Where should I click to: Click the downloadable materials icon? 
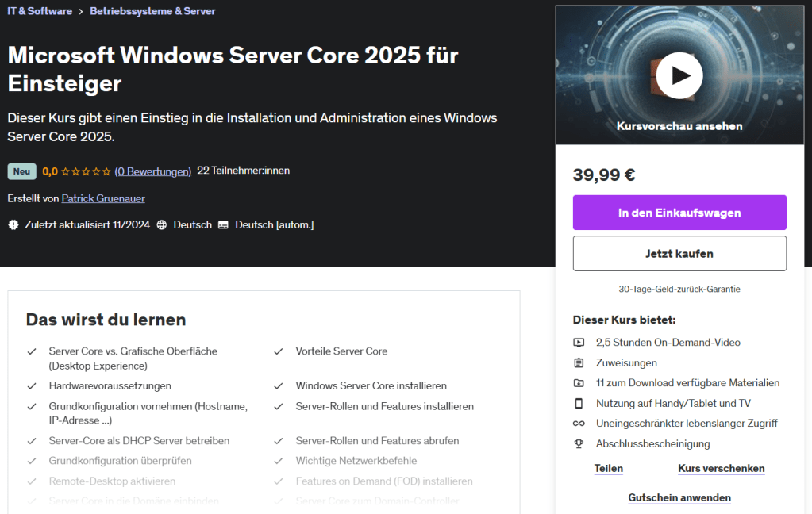(579, 383)
